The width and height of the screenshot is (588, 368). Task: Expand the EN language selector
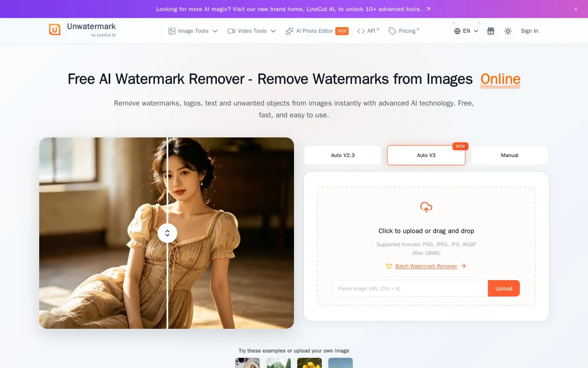pos(466,31)
